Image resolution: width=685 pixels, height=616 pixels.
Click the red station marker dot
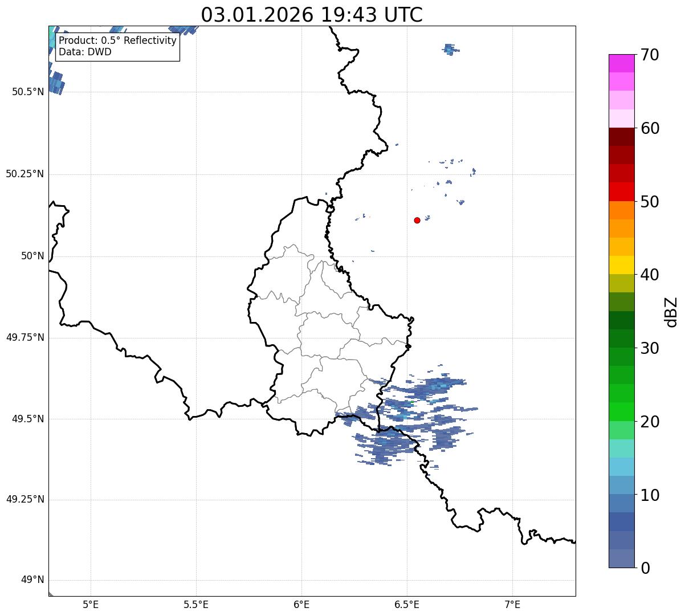[417, 220]
